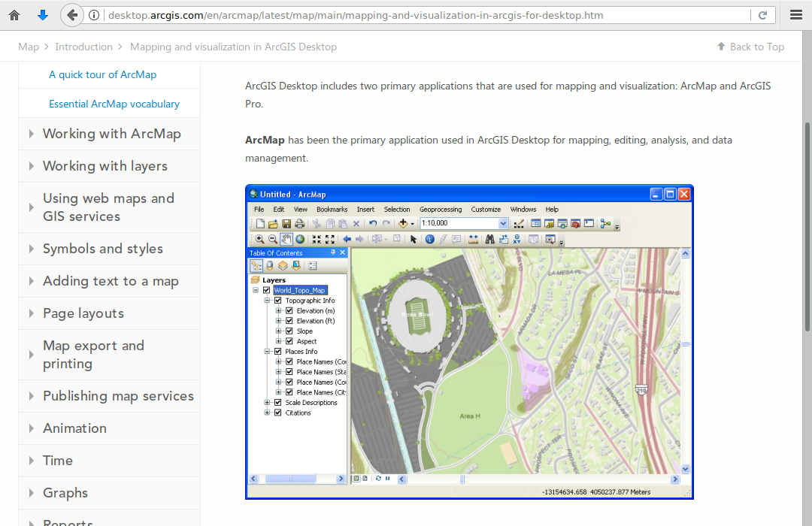Toggle Scale Descriptions checkbox

[278, 402]
